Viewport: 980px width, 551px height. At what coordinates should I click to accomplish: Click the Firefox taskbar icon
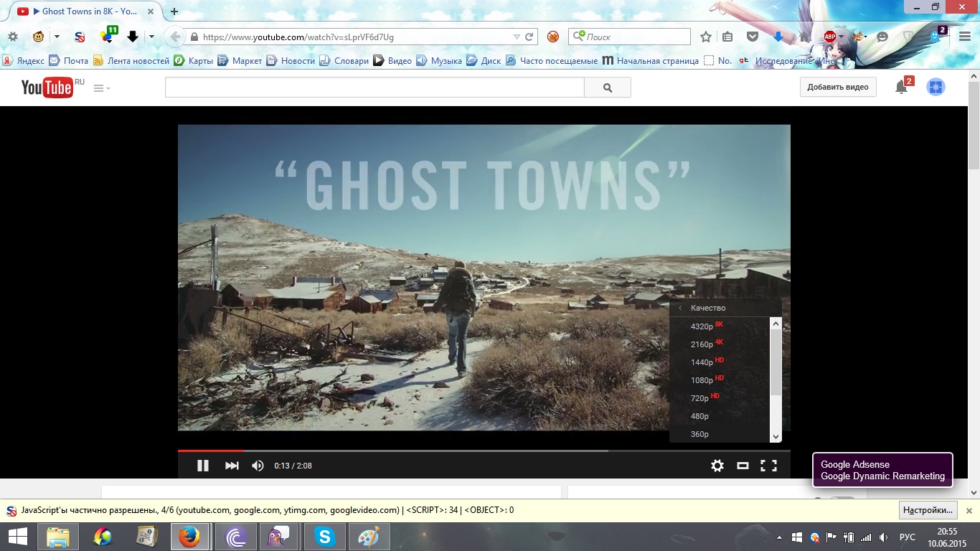189,537
